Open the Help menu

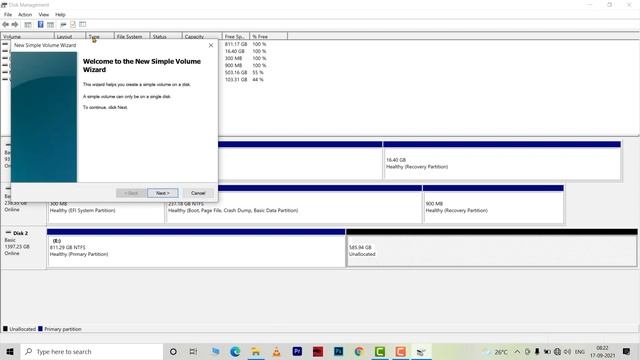click(x=60, y=14)
